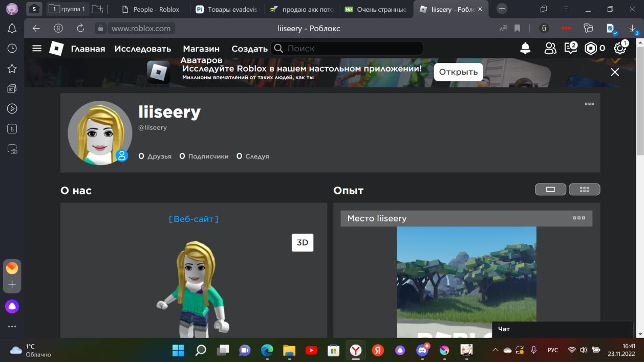
Task: Open the Roblox hamburger navigation menu
Action: (36, 49)
